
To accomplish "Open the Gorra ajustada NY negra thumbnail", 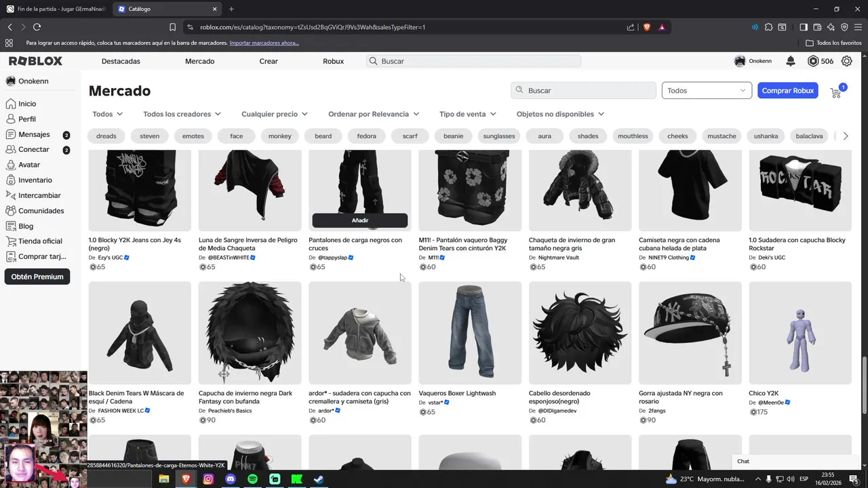I will 690,333.
